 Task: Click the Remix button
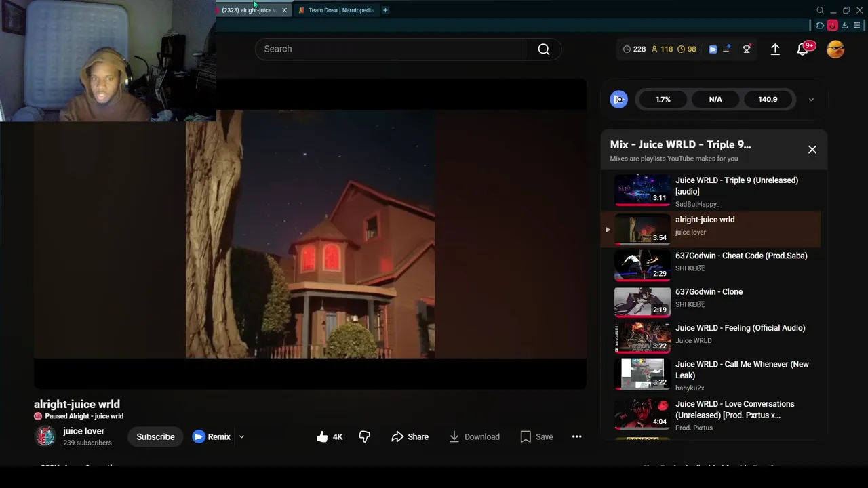[x=212, y=436]
